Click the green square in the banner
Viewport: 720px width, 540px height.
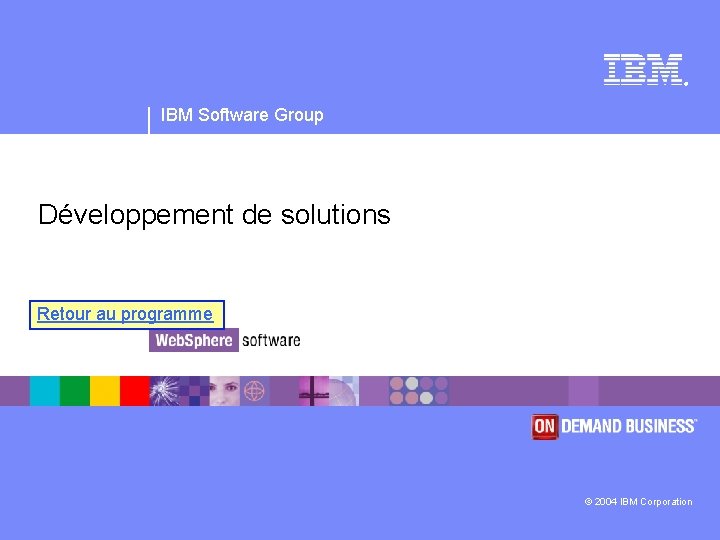(75, 391)
